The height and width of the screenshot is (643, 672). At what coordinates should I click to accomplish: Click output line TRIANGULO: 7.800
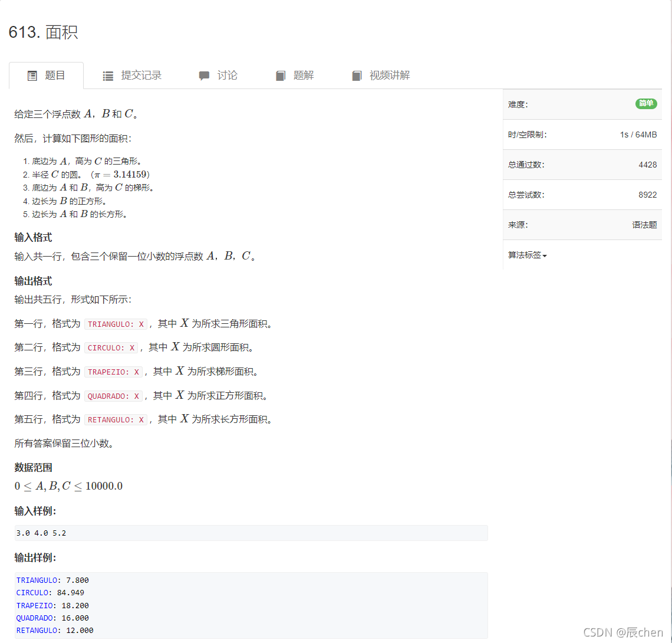[x=52, y=580]
